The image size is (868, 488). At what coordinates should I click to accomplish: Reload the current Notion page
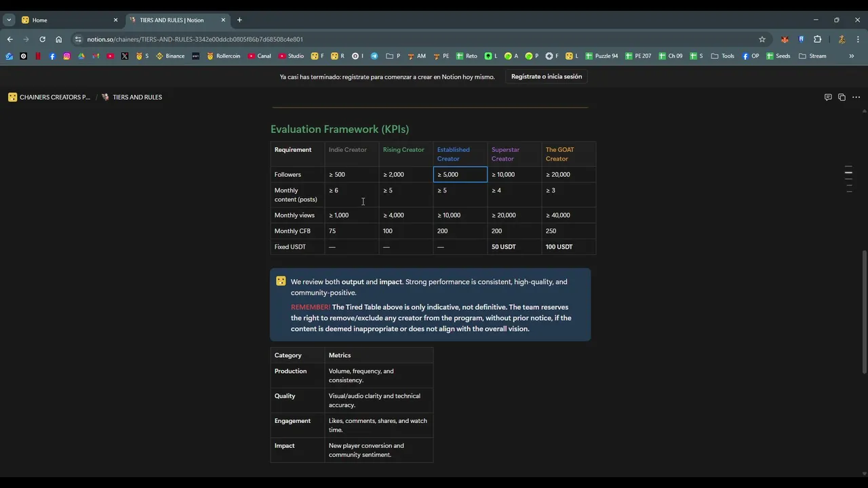(42, 39)
